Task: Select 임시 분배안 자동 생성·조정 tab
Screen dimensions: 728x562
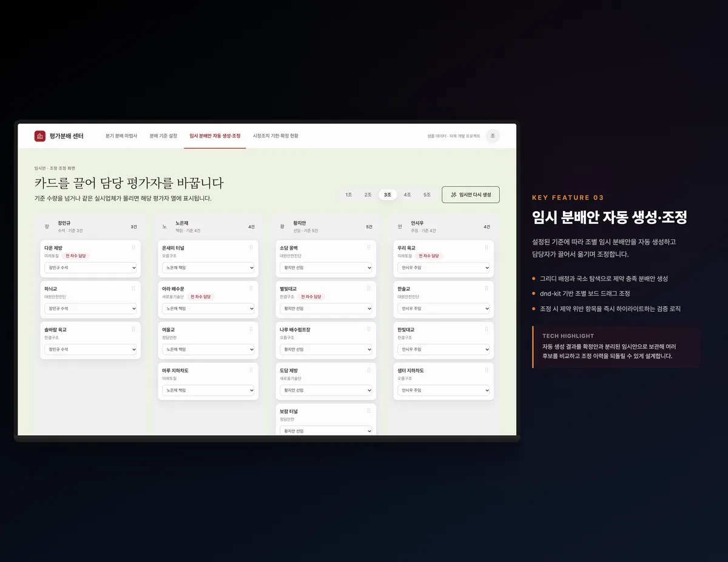Action: coord(215,136)
